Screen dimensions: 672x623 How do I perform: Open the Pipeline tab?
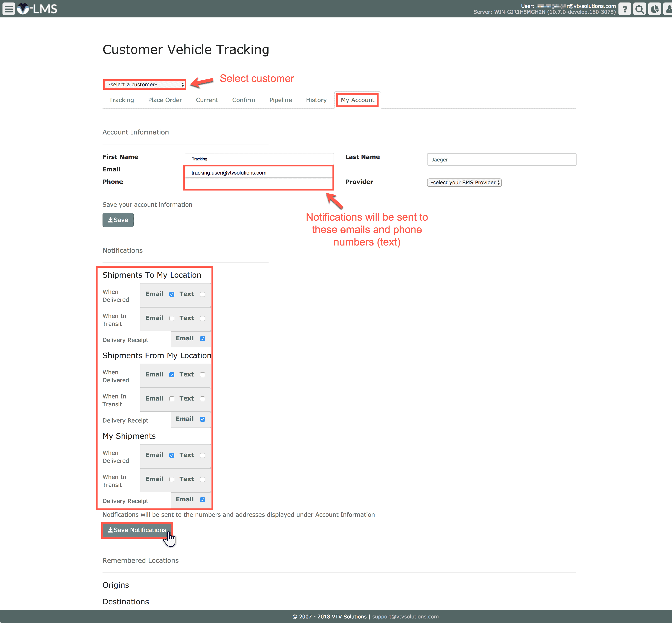click(280, 100)
